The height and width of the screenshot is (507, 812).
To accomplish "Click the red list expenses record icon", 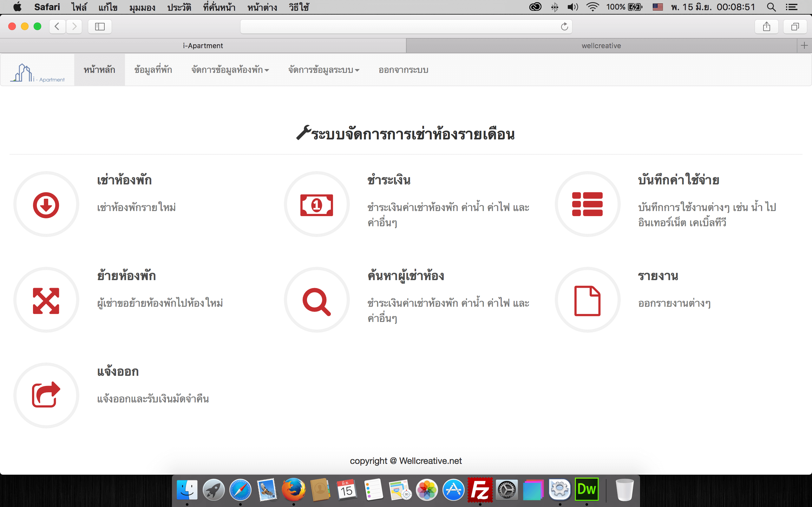I will point(587,204).
